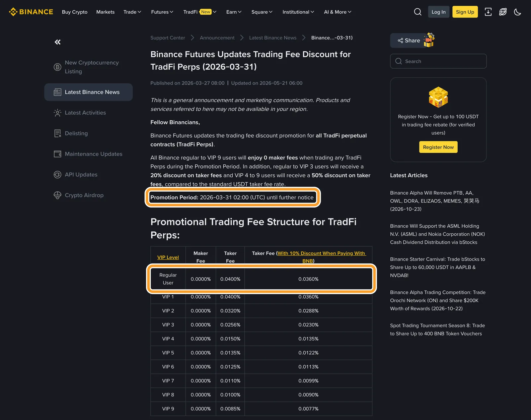The height and width of the screenshot is (420, 531).
Task: Expand the Futures dropdown menu
Action: [162, 12]
